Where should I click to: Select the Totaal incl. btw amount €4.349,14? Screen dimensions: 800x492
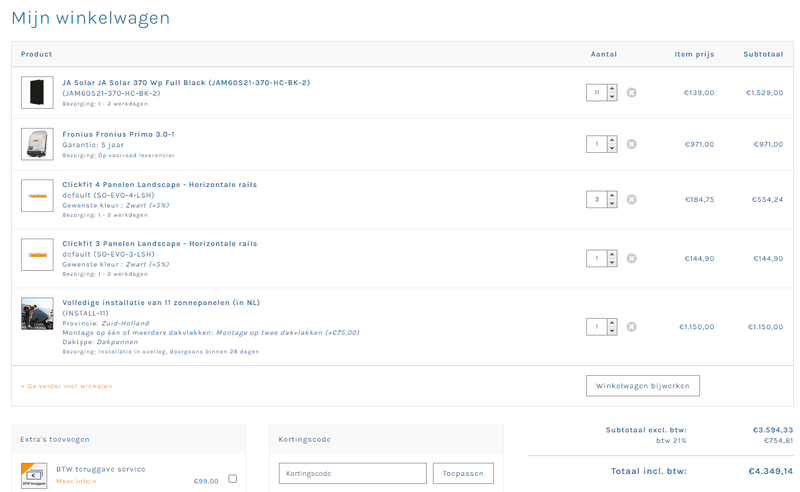770,471
